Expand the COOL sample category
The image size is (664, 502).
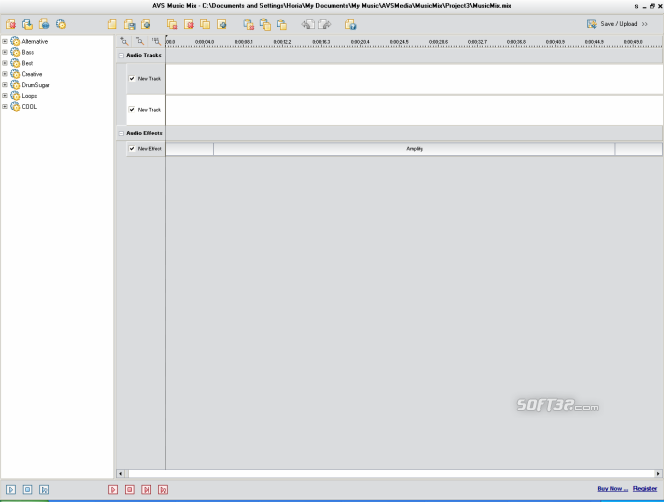click(x=5, y=106)
